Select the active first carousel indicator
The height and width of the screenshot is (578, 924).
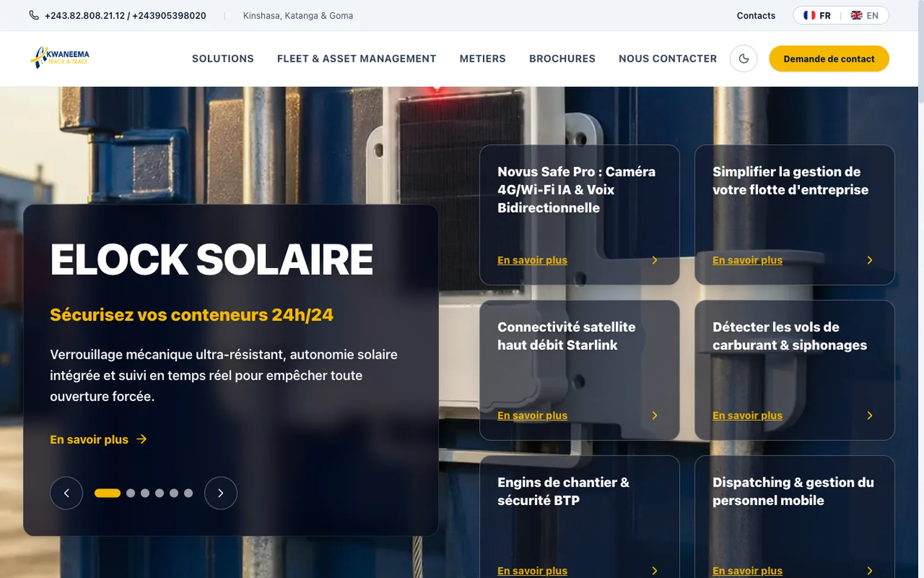point(107,493)
